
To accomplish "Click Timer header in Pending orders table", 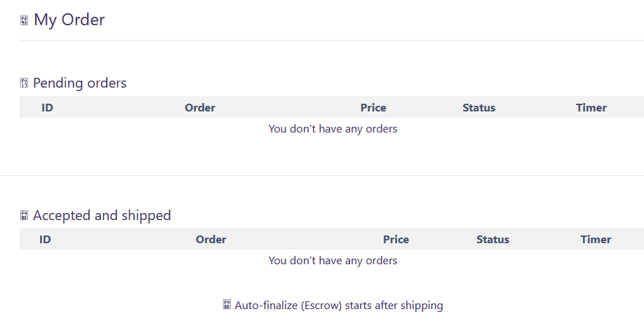I will (x=591, y=107).
